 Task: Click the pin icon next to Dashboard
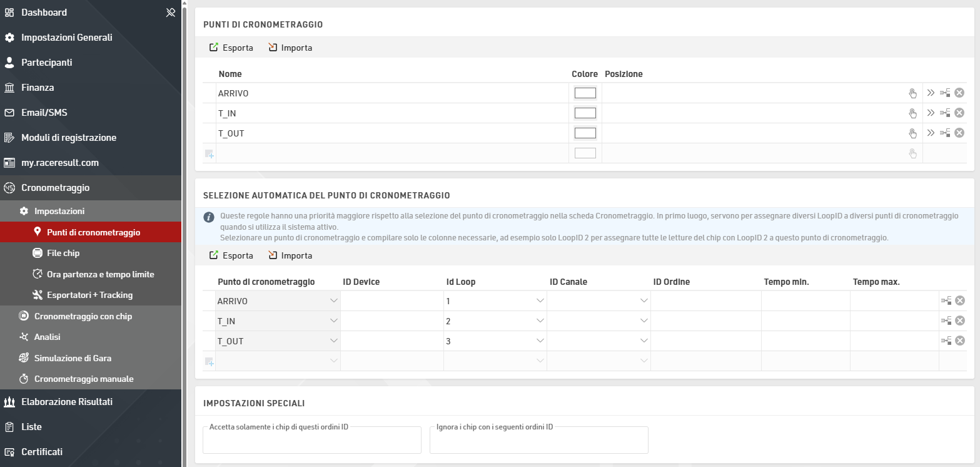[x=170, y=13]
